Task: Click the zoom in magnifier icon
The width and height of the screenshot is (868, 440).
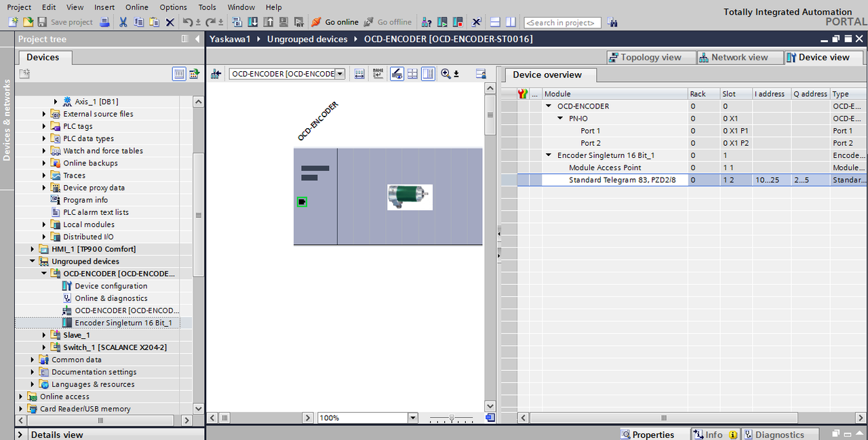Action: [x=446, y=74]
